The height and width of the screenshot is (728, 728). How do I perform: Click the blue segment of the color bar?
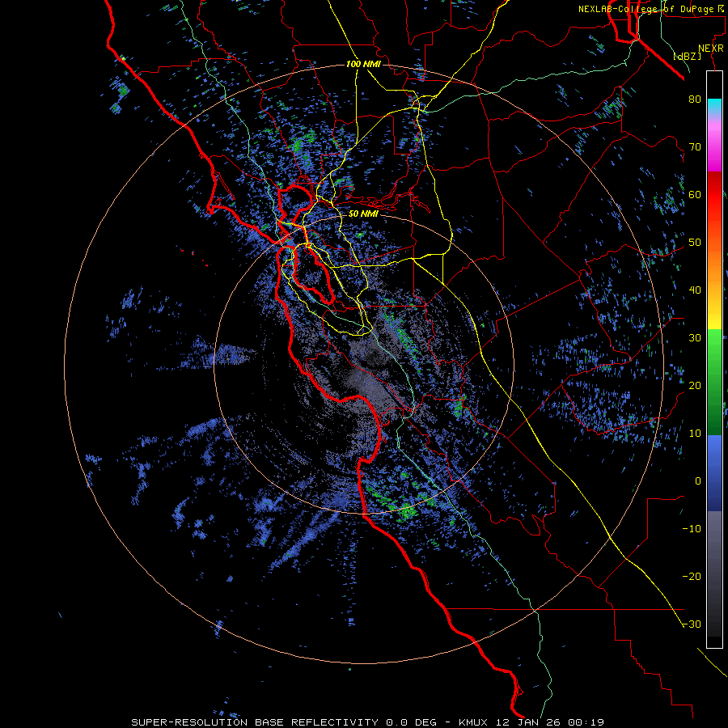click(714, 472)
